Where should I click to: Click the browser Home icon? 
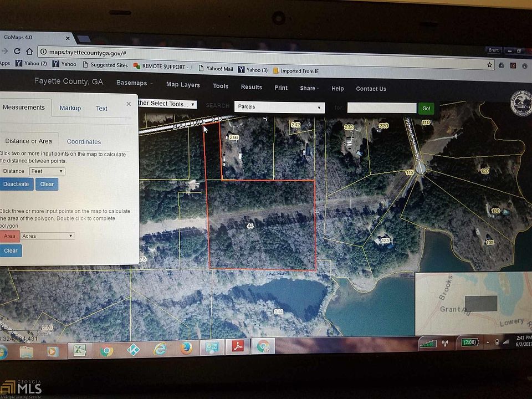(x=29, y=52)
